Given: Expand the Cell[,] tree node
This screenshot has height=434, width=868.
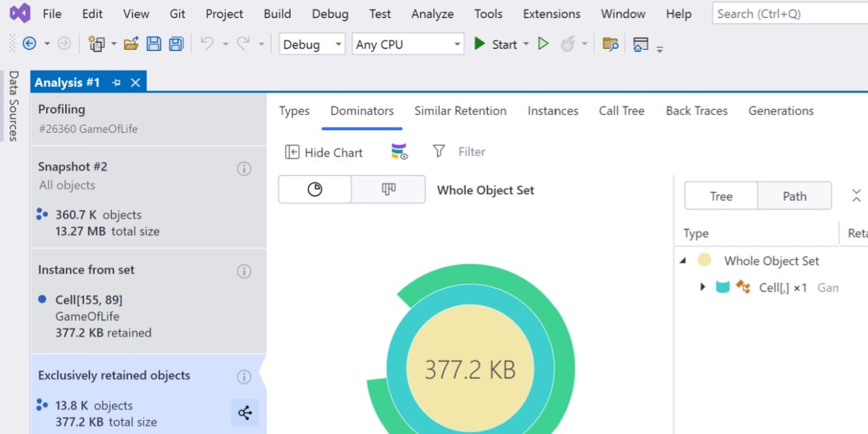Looking at the screenshot, I should point(702,287).
